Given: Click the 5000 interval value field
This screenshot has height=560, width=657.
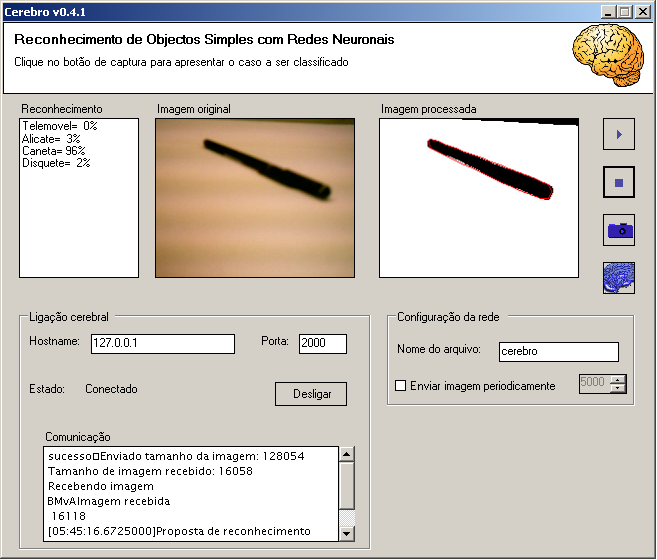Looking at the screenshot, I should (594, 384).
